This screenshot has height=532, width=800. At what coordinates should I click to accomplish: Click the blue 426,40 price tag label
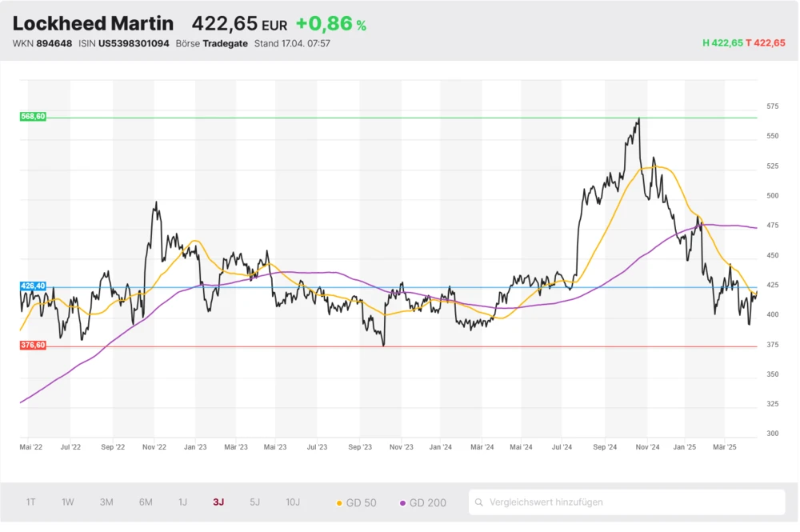click(33, 285)
